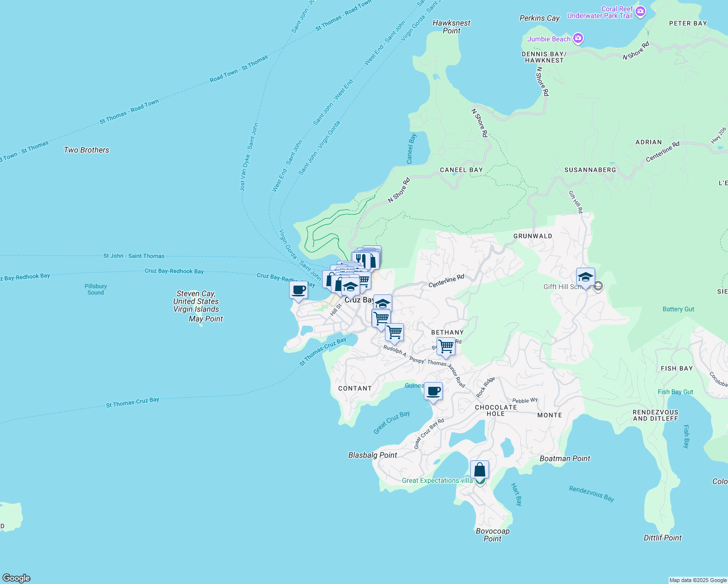Open the shopping cart pin in Bethany
The height and width of the screenshot is (584, 728).
(446, 346)
